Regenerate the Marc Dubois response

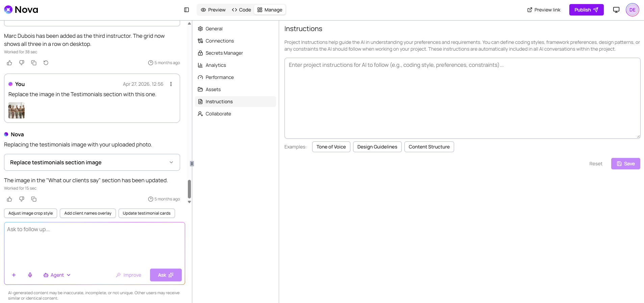pyautogui.click(x=46, y=63)
